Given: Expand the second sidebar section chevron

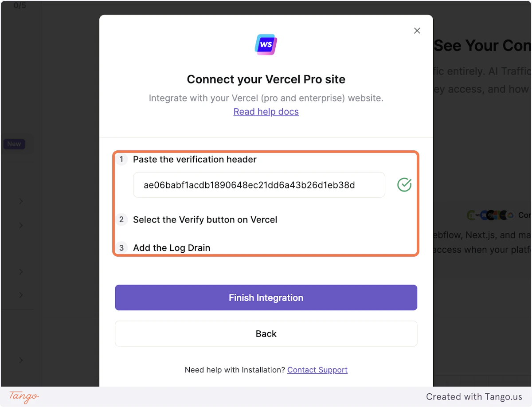Looking at the screenshot, I should (x=20, y=225).
